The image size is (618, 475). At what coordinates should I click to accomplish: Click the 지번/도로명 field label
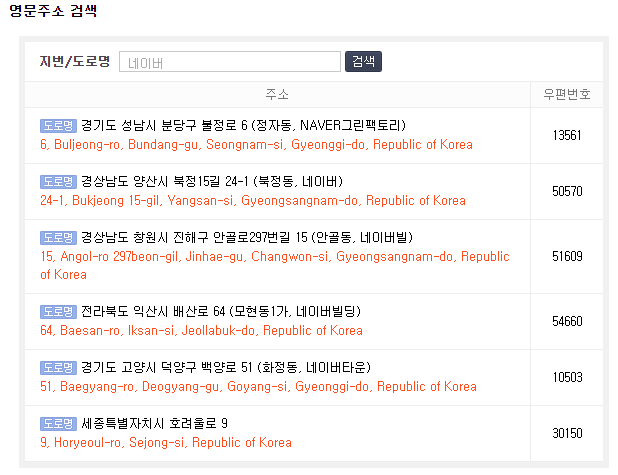coord(74,62)
